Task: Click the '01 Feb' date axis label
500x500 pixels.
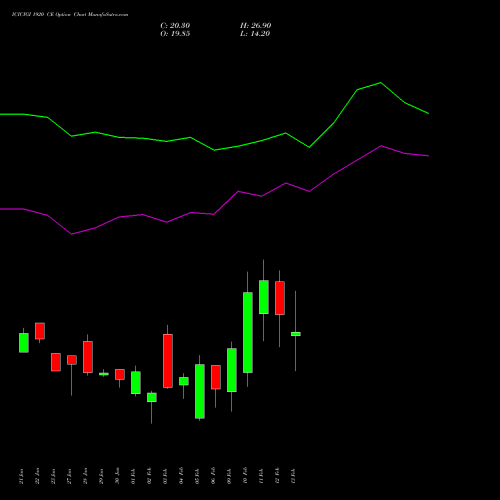Action: pyautogui.click(x=134, y=476)
